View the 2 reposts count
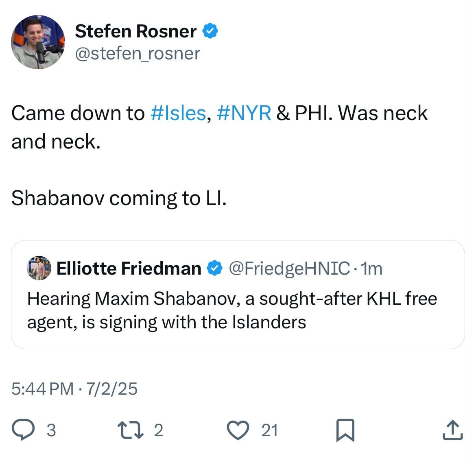The image size is (476, 463). (x=159, y=430)
